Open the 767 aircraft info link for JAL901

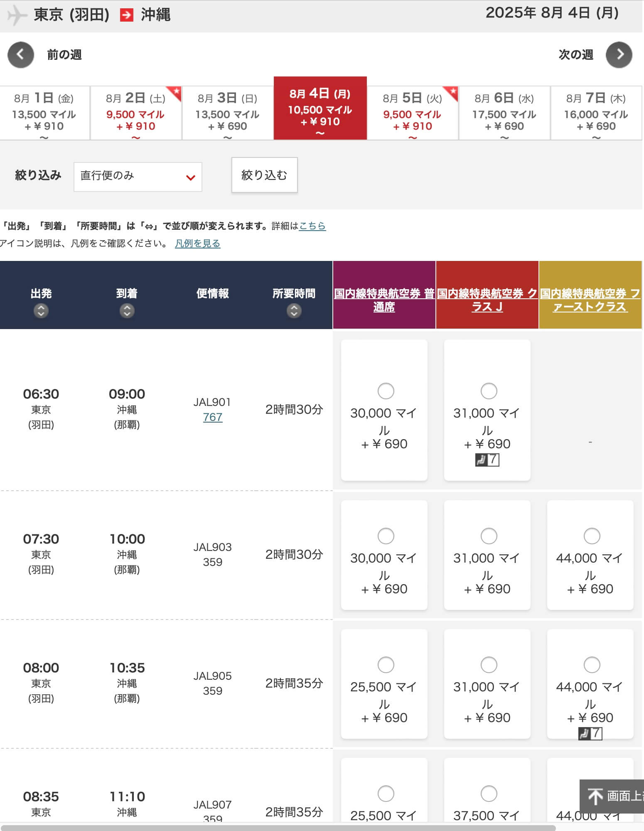click(x=213, y=417)
